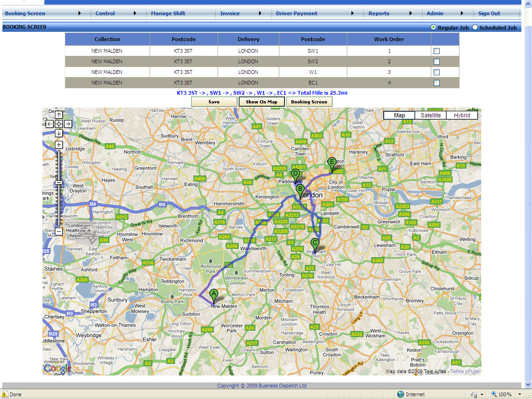Click map marker A at New Malden
Viewport: 532px width, 399px height.
(213, 296)
